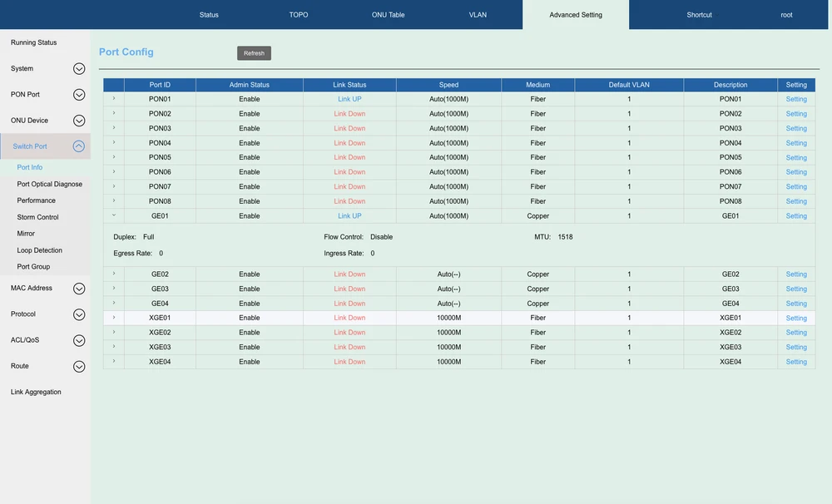Collapse the GE01 row details
The height and width of the screenshot is (504, 832).
[x=114, y=215]
